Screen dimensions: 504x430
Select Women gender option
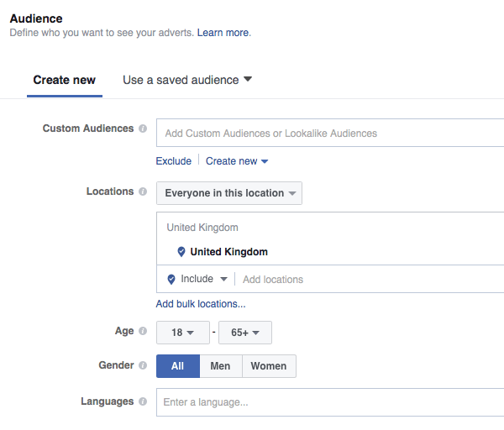[x=269, y=366]
